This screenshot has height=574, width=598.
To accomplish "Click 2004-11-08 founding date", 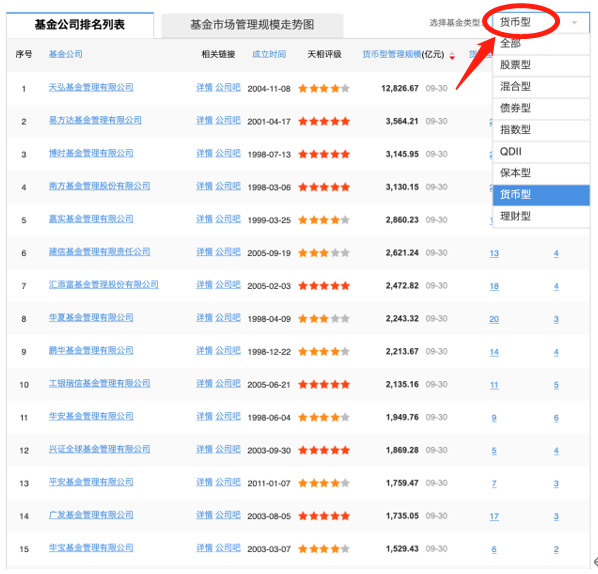I will click(x=269, y=89).
